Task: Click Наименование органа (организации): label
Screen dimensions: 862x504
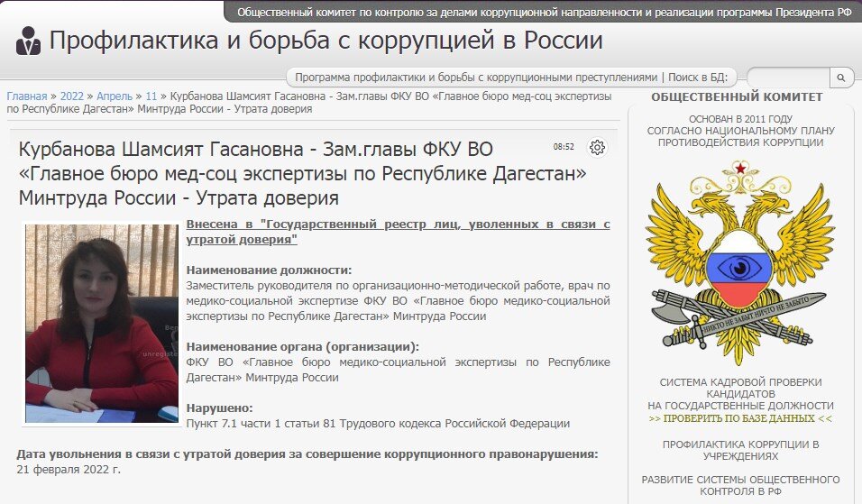Action: point(302,347)
